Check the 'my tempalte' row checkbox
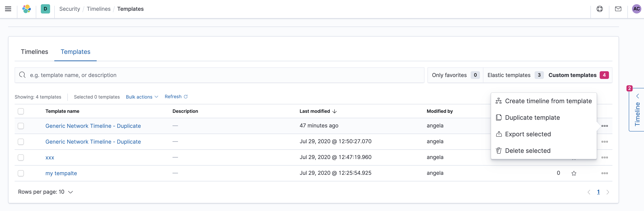 pyautogui.click(x=21, y=173)
